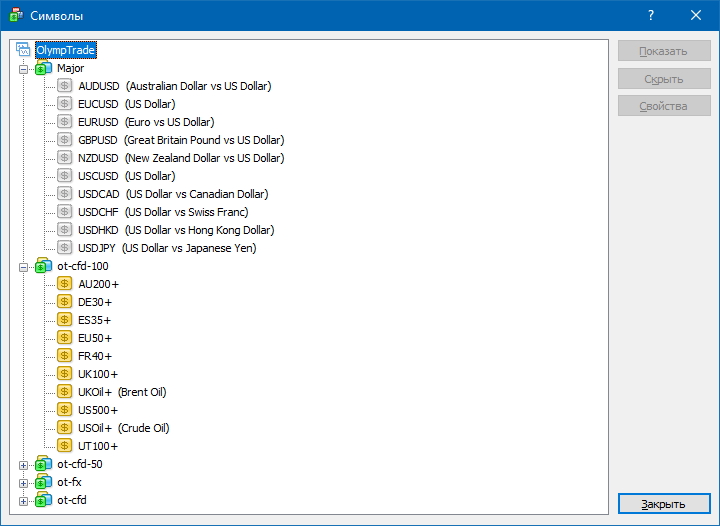This screenshot has height=526, width=720.
Task: Expand the ot-cfd group node
Action: 24,500
